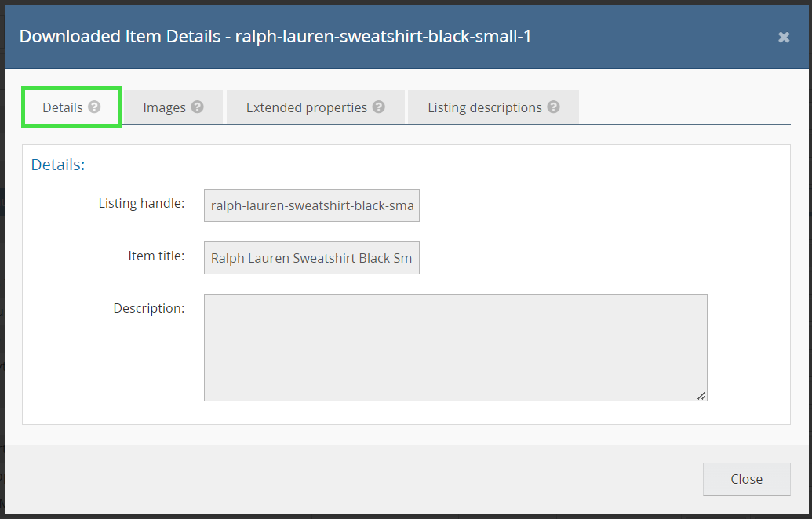The width and height of the screenshot is (812, 519).
Task: Click inside the Listing handle field
Action: [311, 205]
